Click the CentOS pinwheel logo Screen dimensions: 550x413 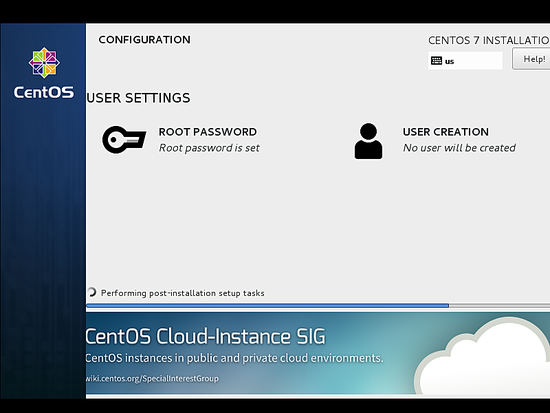(44, 62)
